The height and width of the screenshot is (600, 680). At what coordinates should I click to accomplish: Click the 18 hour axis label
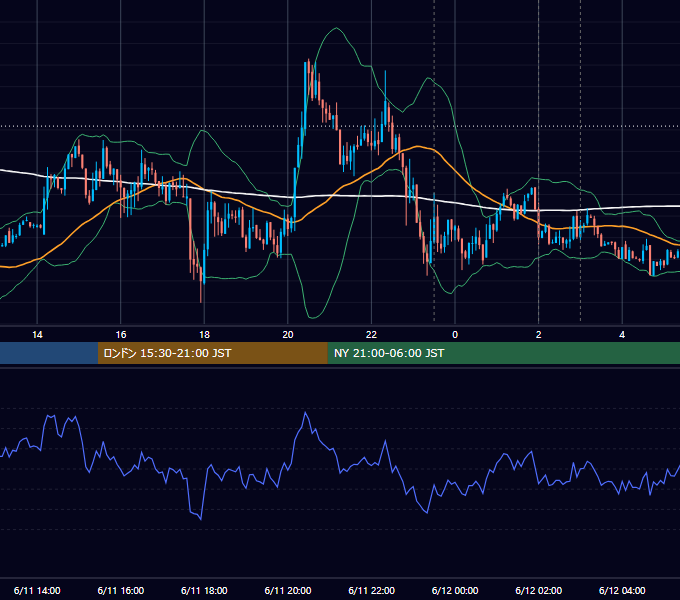pos(204,335)
